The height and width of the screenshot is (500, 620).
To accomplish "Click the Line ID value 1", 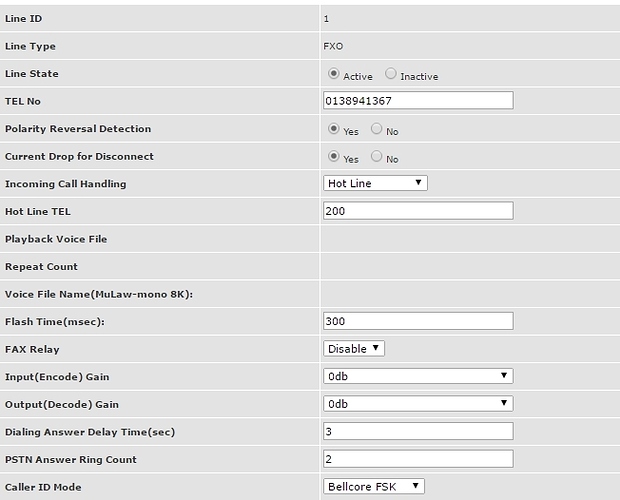I will (326, 19).
